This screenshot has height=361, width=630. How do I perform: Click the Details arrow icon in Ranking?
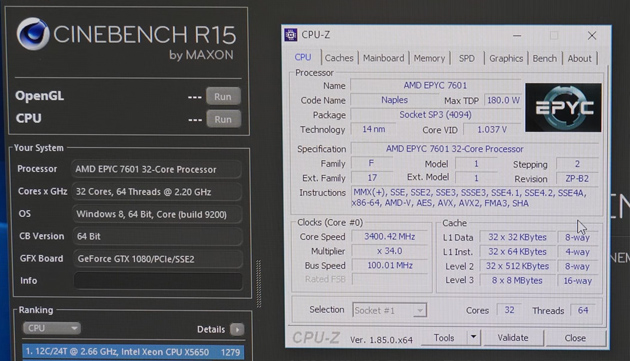click(x=237, y=330)
